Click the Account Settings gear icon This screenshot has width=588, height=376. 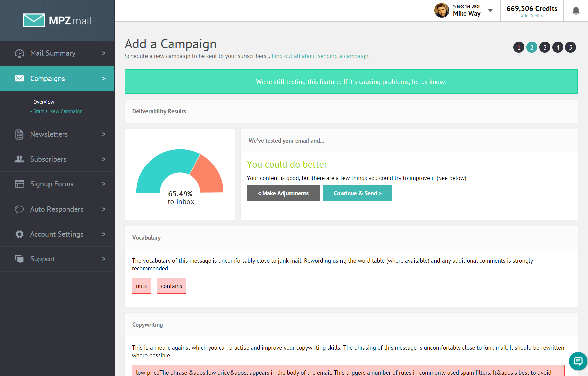[x=19, y=234]
